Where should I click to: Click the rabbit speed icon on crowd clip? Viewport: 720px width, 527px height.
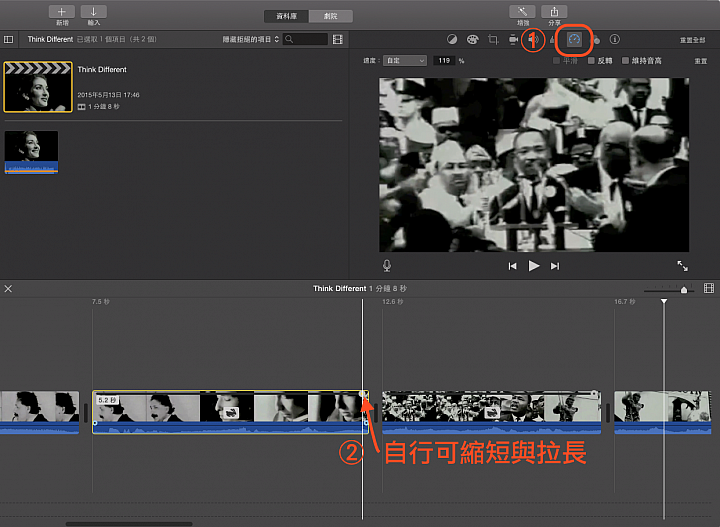coord(492,412)
